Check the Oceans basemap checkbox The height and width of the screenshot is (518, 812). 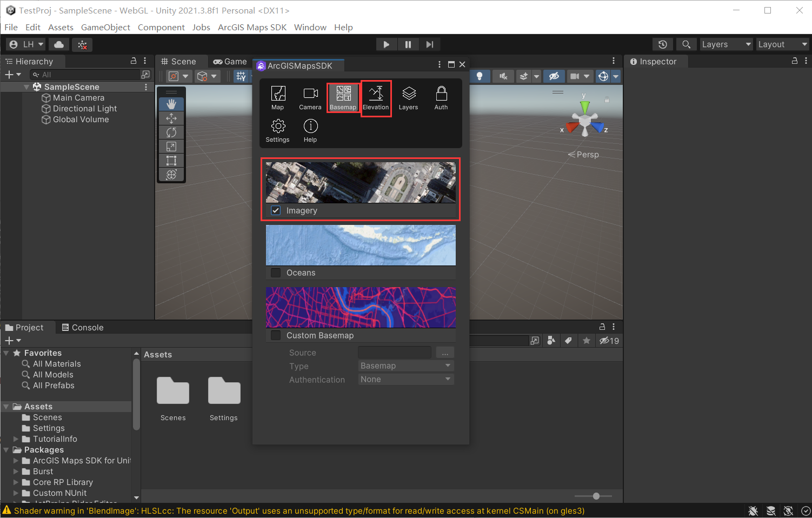tap(276, 273)
